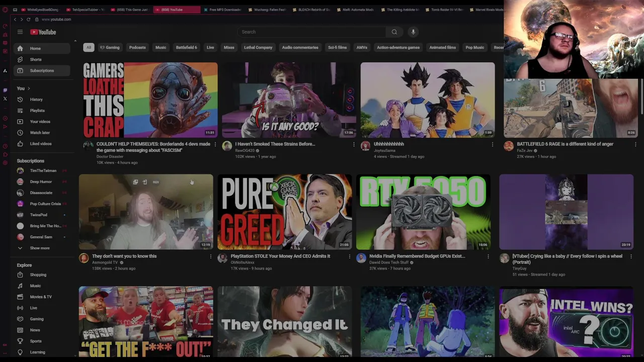The height and width of the screenshot is (362, 644).
Task: Open History in the sidebar
Action: pyautogui.click(x=42, y=100)
